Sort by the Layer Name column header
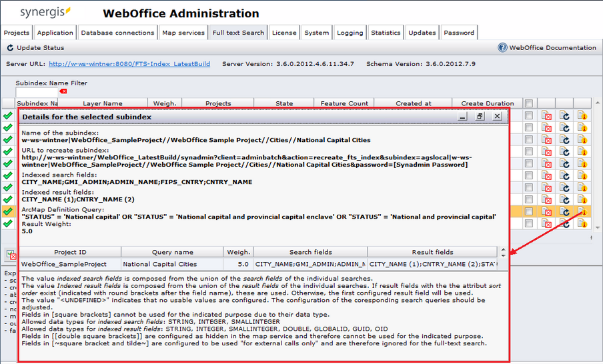The image size is (603, 364). pos(103,103)
